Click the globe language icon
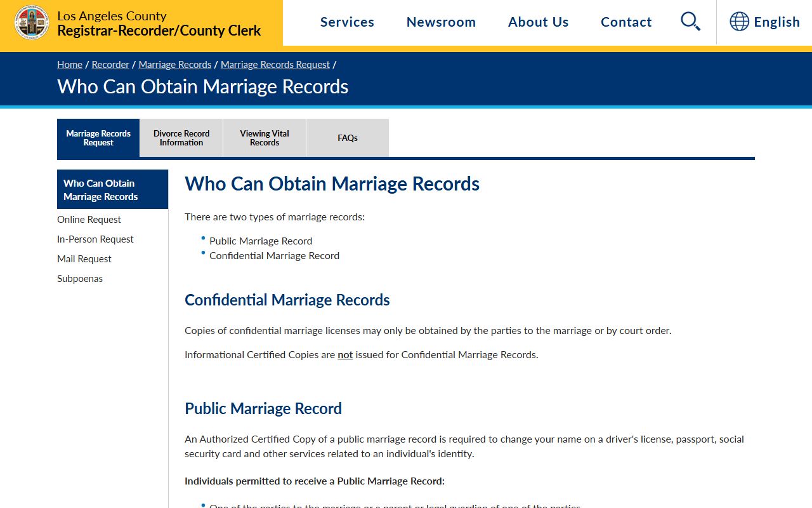This screenshot has height=508, width=812. [739, 22]
